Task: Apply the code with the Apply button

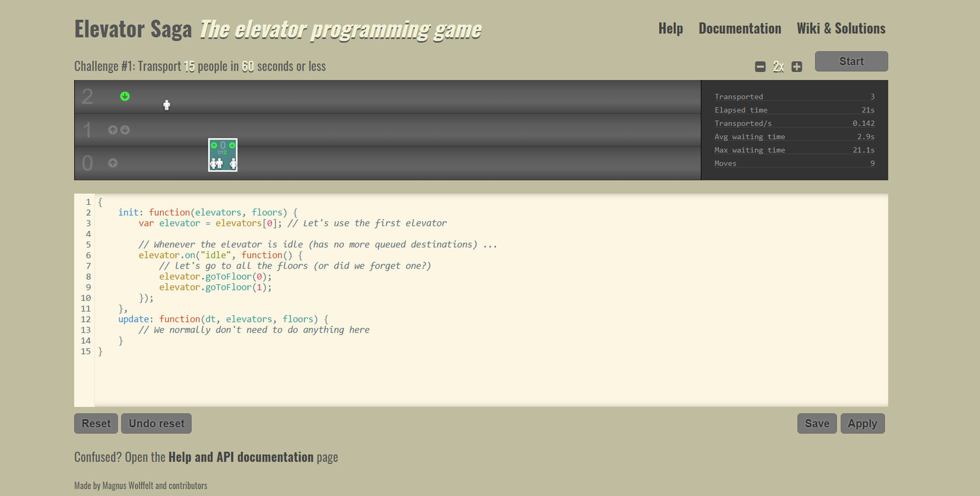Action: [x=863, y=424]
